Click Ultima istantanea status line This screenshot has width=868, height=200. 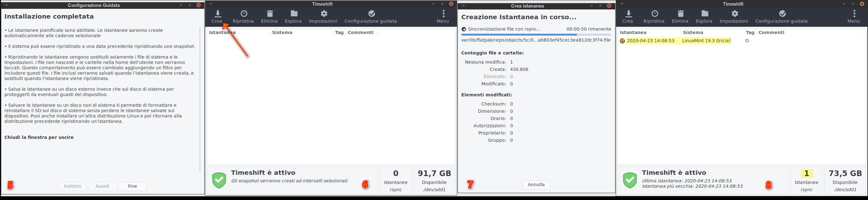[687, 181]
